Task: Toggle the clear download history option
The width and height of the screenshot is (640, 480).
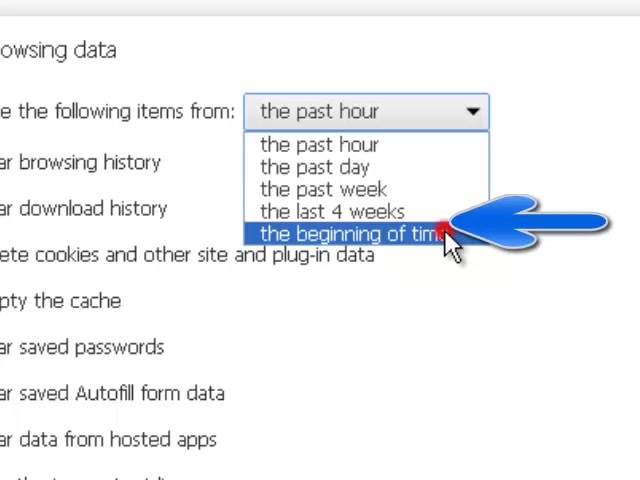Action: [x=83, y=209]
